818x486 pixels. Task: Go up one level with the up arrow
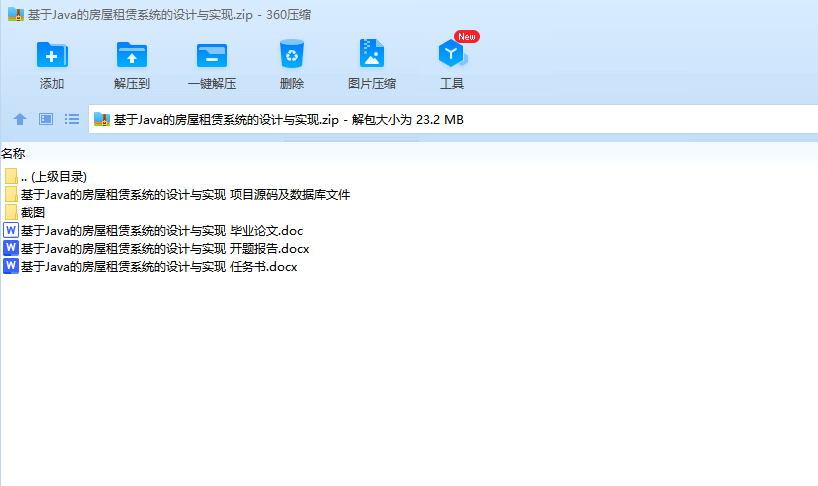coord(20,119)
